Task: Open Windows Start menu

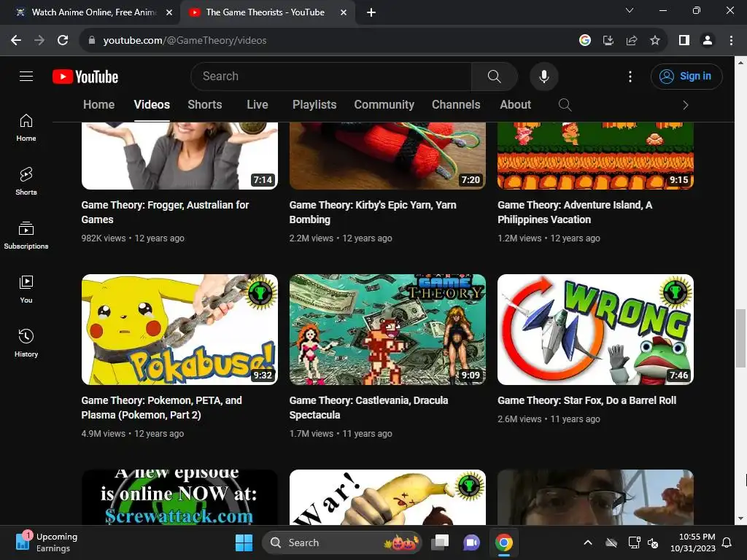Action: click(244, 542)
